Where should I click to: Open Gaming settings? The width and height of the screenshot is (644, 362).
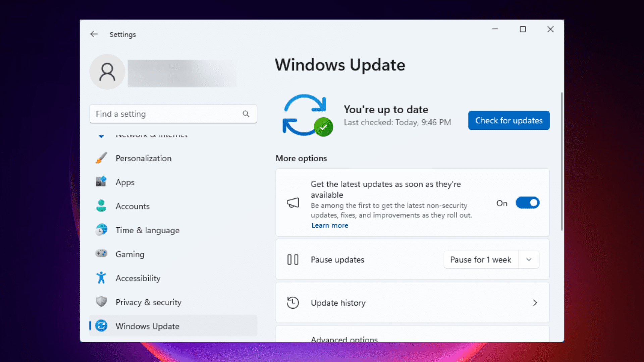pyautogui.click(x=173, y=254)
